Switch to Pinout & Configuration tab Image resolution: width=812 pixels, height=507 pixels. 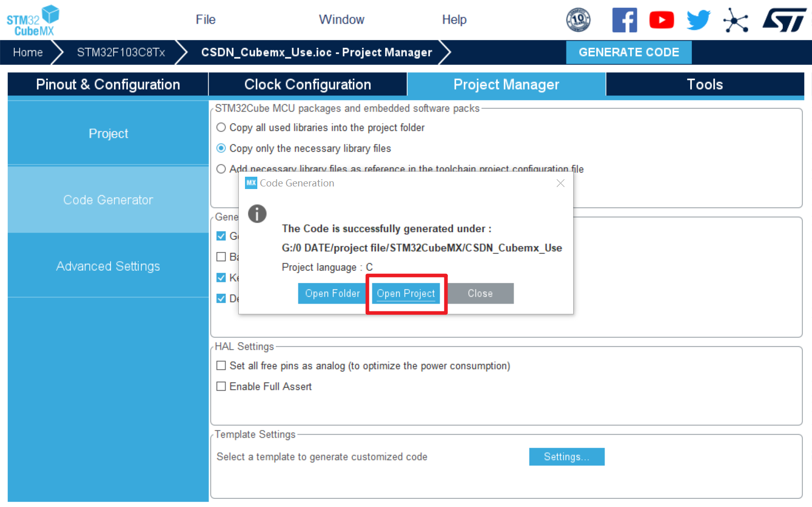(x=108, y=84)
